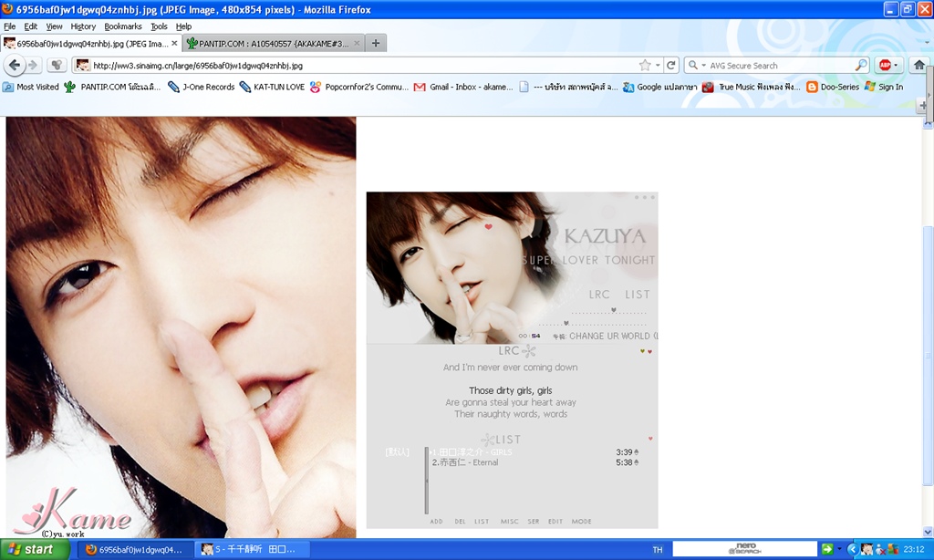Open the Popcornfor2's Community bookmark
This screenshot has height=560, width=934.
[x=359, y=87]
